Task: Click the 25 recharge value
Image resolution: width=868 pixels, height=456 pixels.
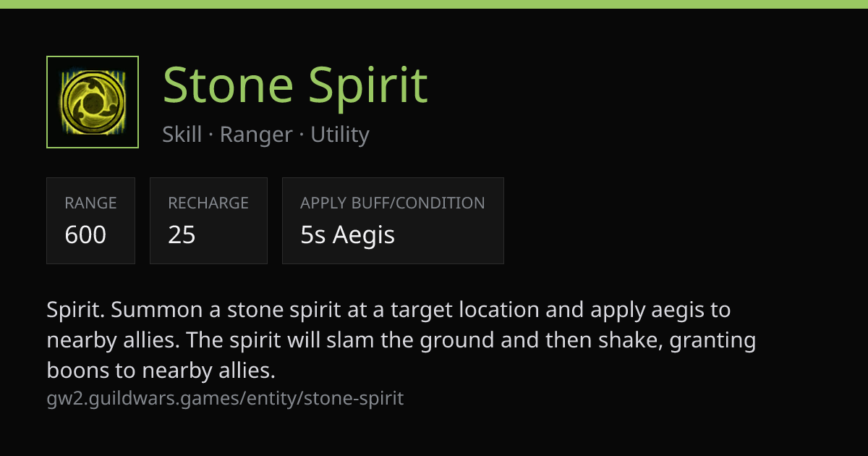Action: click(182, 235)
